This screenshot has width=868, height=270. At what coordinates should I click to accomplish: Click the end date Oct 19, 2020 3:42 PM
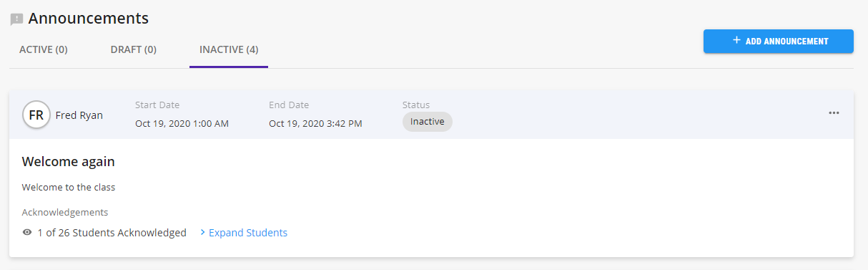click(315, 123)
